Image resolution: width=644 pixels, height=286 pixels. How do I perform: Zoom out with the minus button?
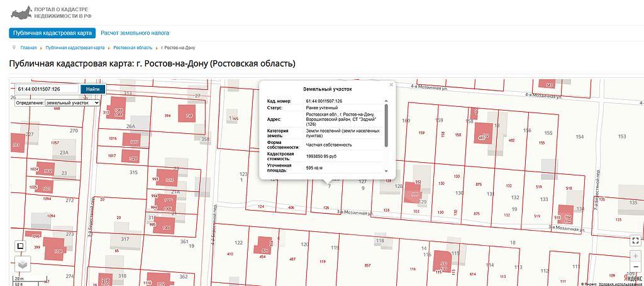[635, 267]
